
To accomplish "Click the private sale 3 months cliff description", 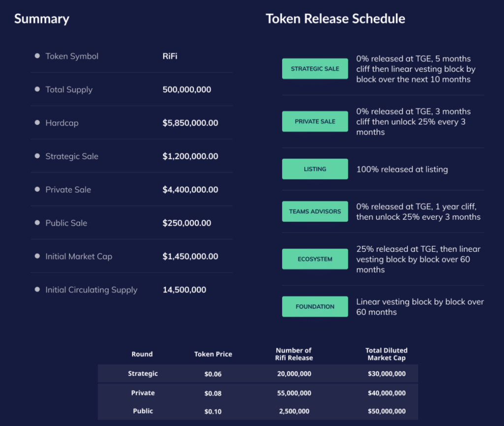I will [x=413, y=122].
